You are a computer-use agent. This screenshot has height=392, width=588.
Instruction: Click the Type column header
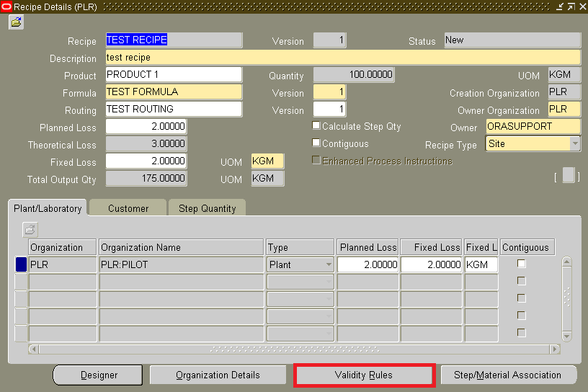tap(300, 247)
